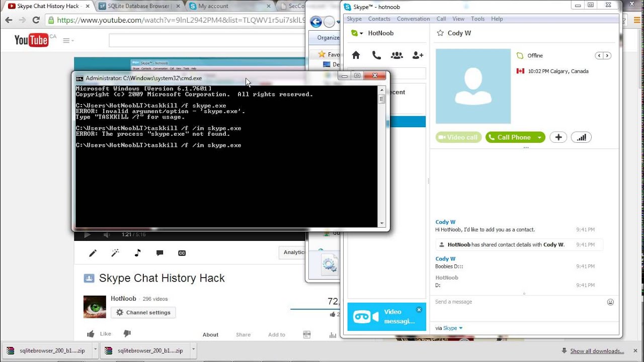Open the Help menu in Skype
Viewport: 644px width, 362px height.
pyautogui.click(x=497, y=19)
